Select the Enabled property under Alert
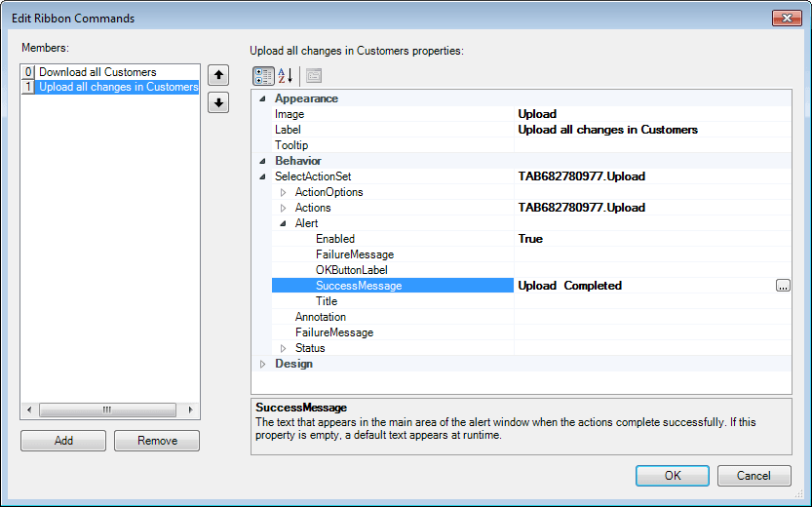The height and width of the screenshot is (507, 812). pyautogui.click(x=393, y=239)
